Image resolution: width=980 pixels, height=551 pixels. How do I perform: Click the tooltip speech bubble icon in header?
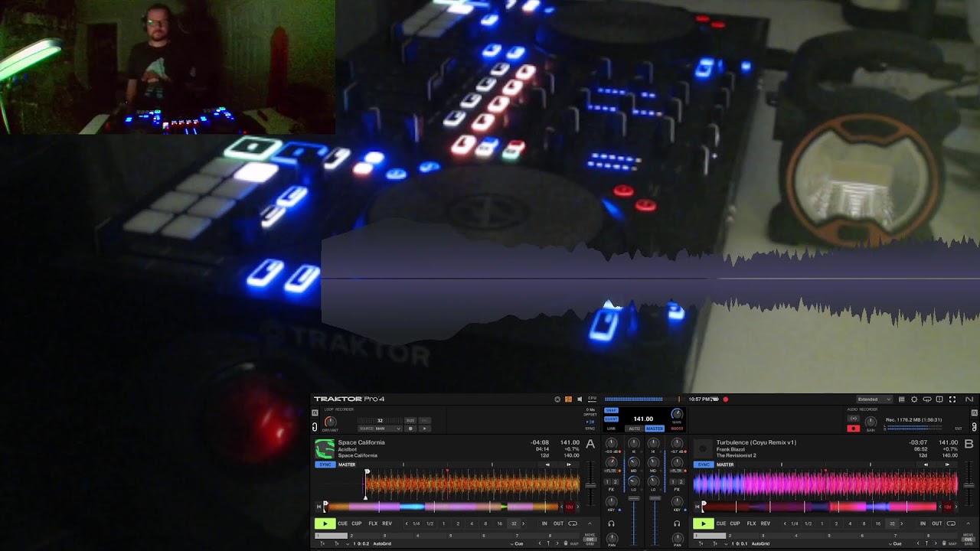[939, 399]
